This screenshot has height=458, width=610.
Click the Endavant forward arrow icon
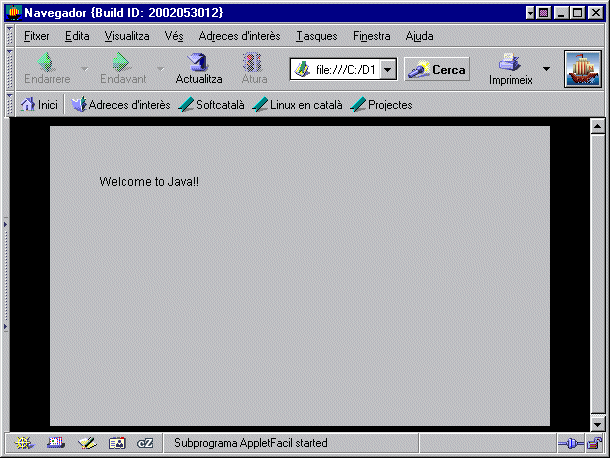tap(121, 62)
